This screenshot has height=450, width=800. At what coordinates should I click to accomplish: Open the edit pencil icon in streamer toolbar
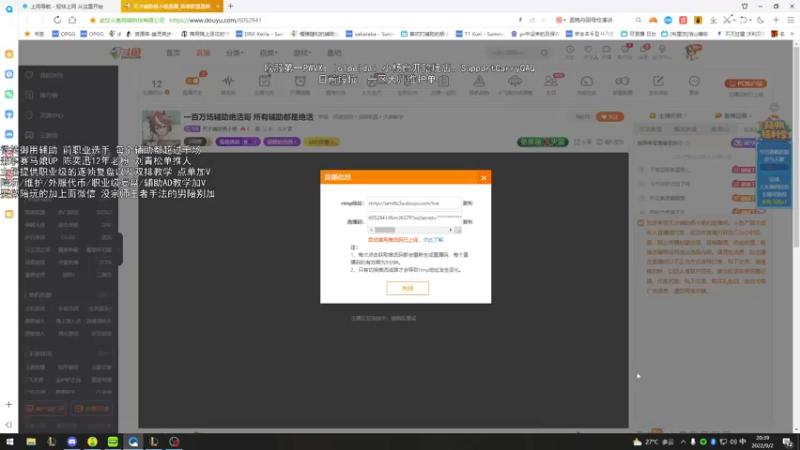(x=658, y=81)
